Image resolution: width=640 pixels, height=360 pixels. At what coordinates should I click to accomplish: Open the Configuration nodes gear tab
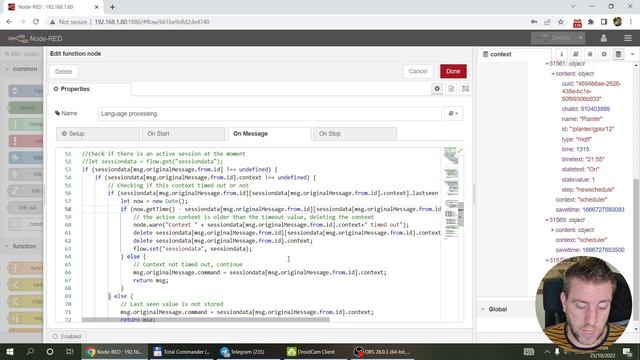pyautogui.click(x=604, y=54)
